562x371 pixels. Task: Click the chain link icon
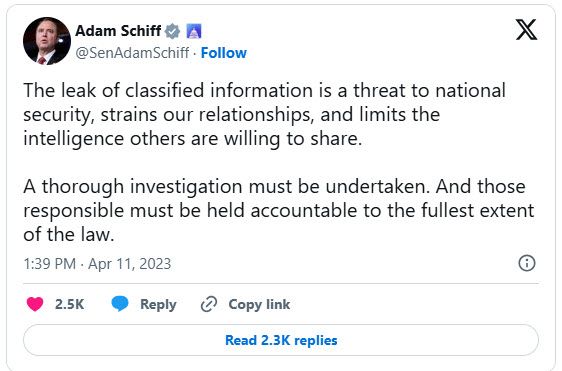tap(209, 304)
